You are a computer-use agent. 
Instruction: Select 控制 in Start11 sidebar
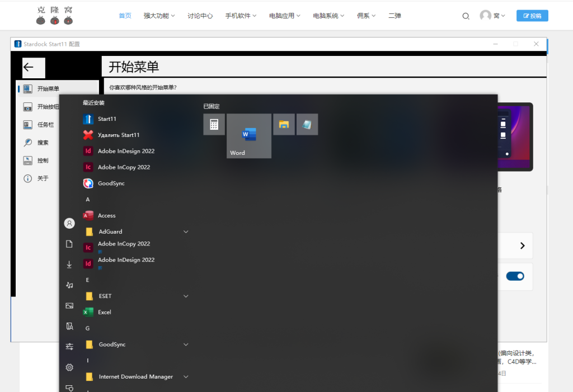click(36, 160)
